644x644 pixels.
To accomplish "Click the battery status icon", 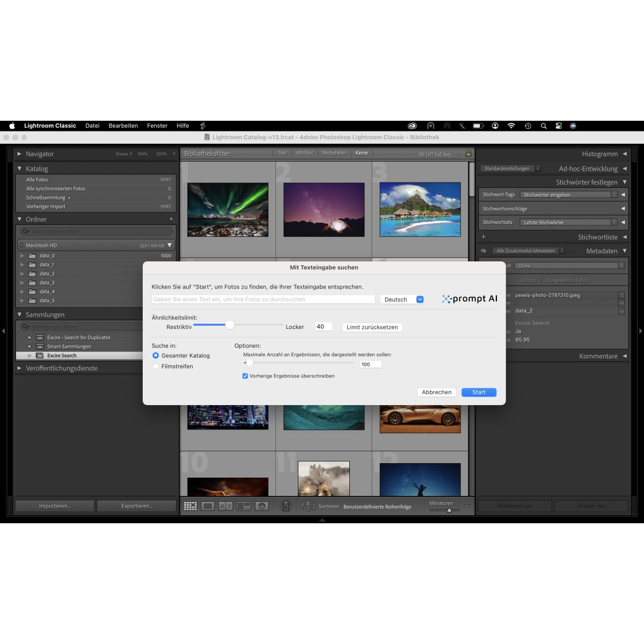I will click(x=478, y=126).
